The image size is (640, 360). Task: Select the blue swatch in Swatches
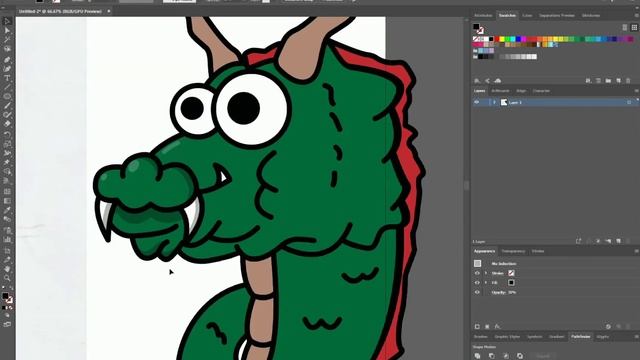point(518,39)
